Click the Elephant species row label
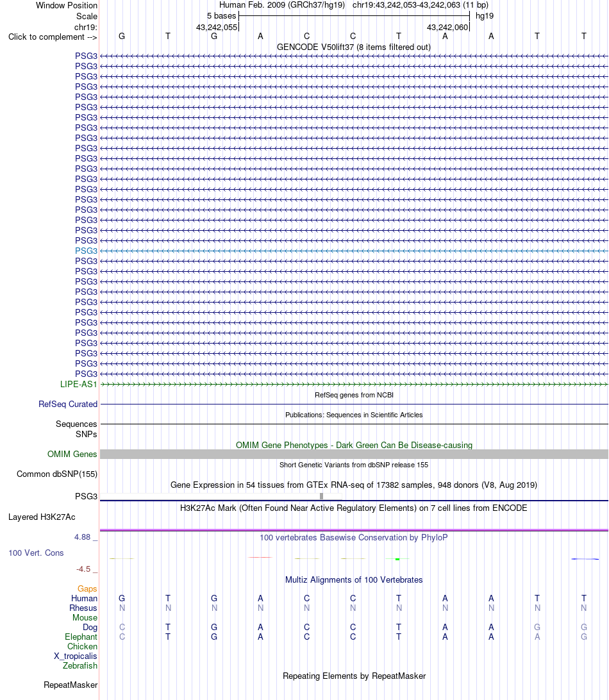Screen dimensions: 609x700 point(81,637)
